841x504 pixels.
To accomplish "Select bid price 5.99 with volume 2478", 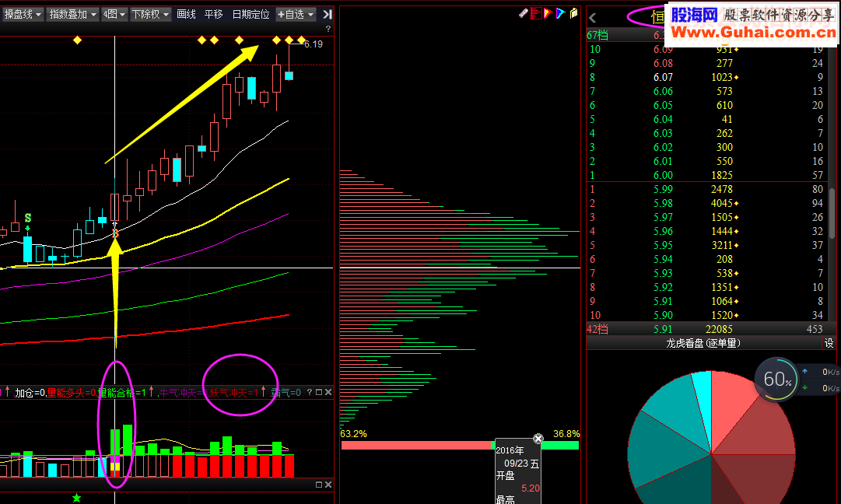I will coord(706,189).
